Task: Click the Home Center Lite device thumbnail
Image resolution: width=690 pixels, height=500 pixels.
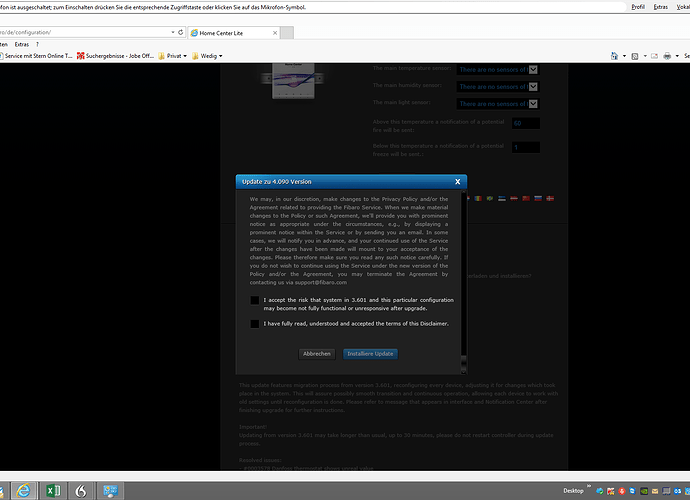Action: 293,81
